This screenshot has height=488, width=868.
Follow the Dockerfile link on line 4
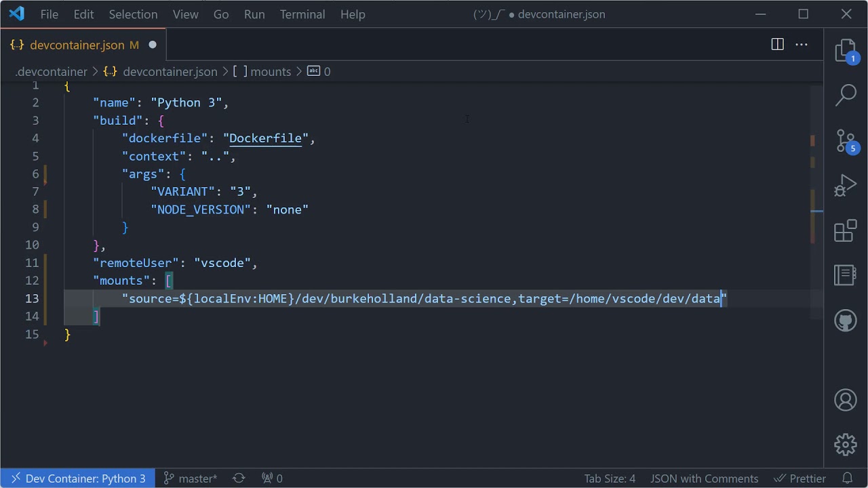[x=265, y=138]
